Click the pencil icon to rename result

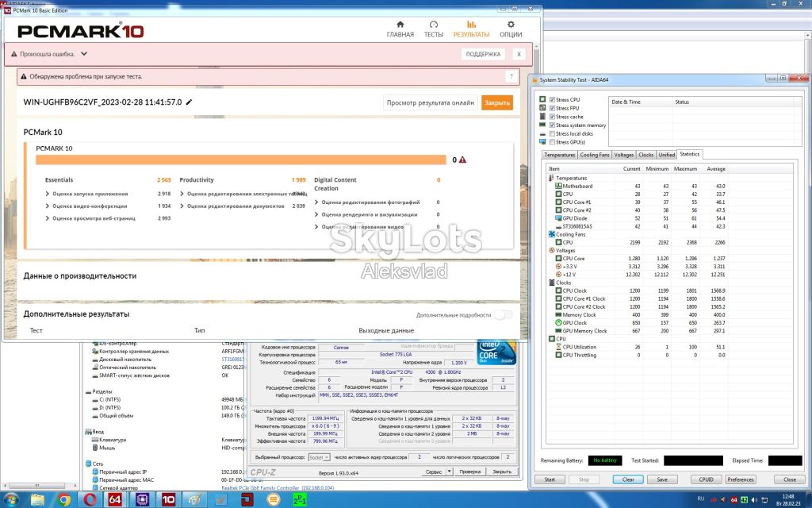189,102
